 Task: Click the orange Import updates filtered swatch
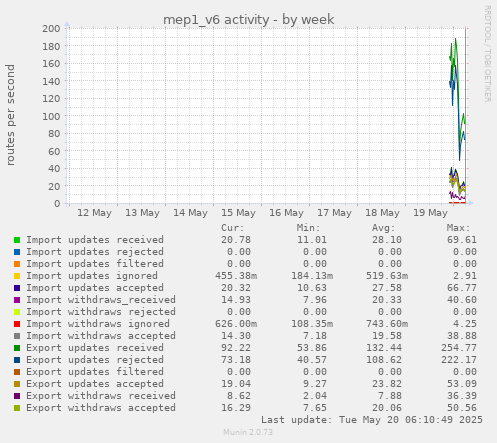click(17, 264)
